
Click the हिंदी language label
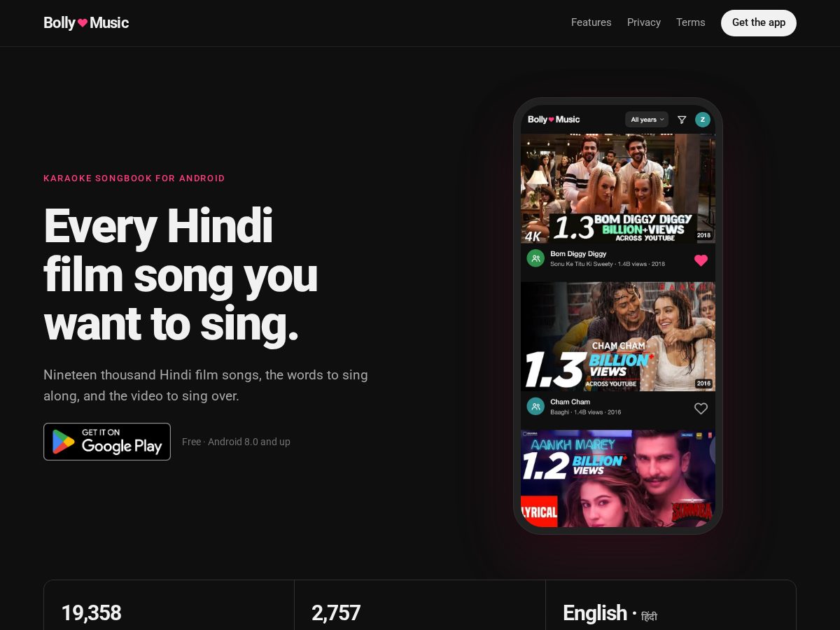649,617
